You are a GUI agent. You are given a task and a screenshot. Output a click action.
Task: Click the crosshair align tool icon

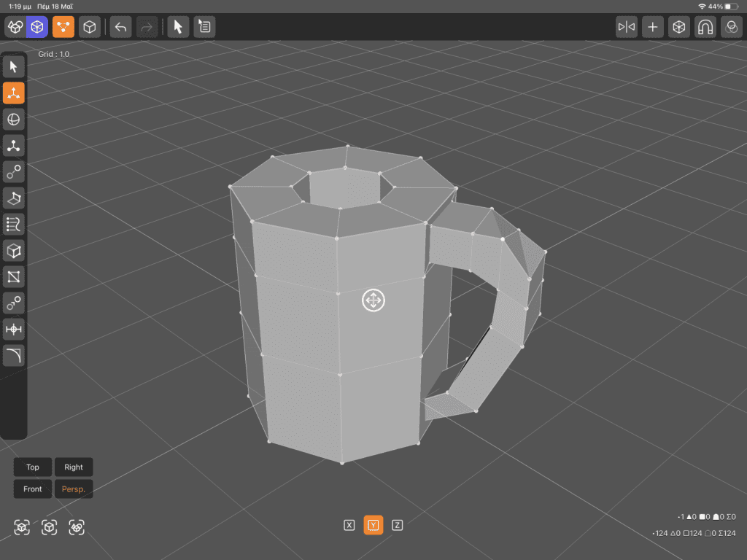coord(14,330)
